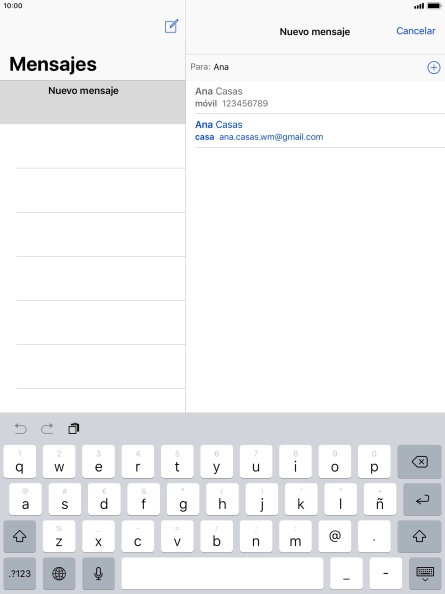Tap the undo arrow above keyboard
Screen dimensions: 445x594
[20, 429]
